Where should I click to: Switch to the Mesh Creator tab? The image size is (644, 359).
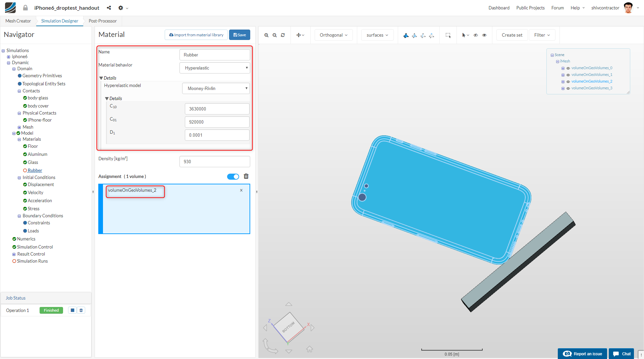click(x=18, y=21)
